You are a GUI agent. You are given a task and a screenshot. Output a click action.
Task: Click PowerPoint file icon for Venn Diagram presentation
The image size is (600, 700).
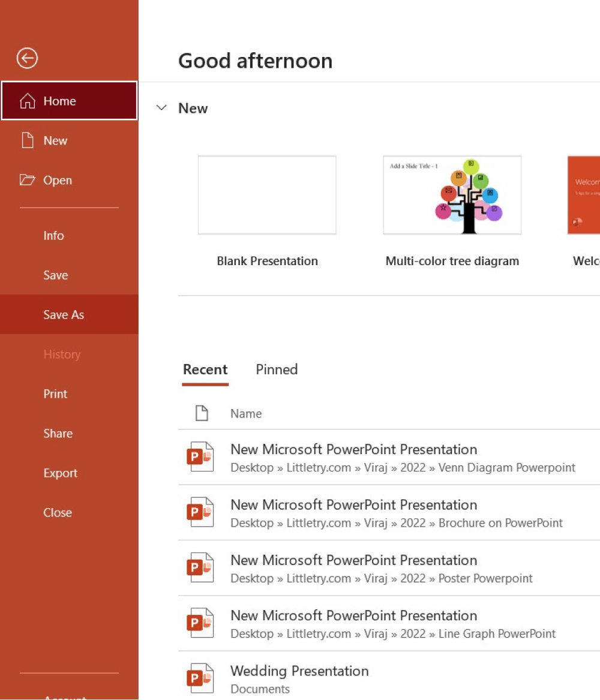tap(200, 457)
